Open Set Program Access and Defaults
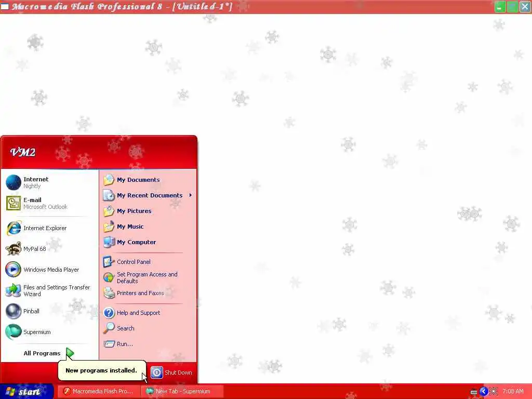This screenshot has width=532, height=399. pos(148,277)
